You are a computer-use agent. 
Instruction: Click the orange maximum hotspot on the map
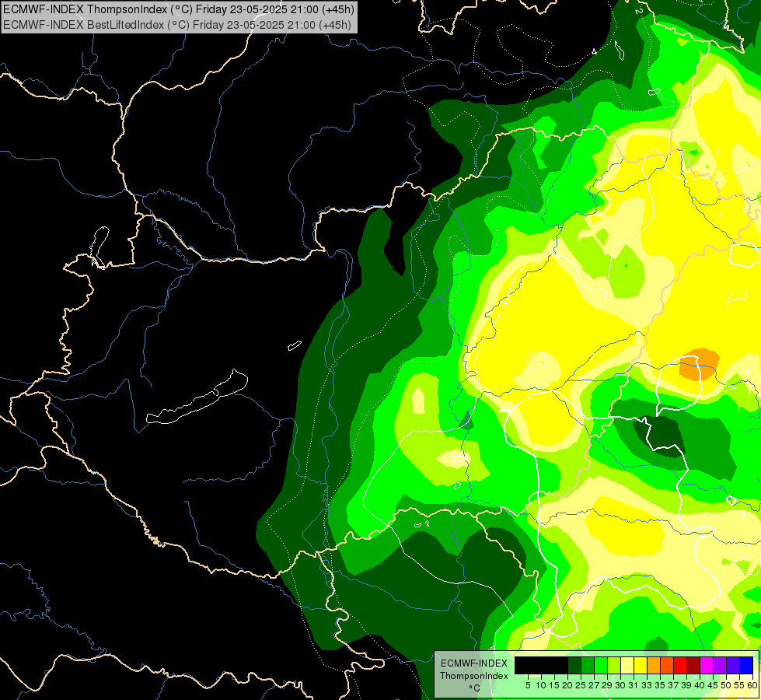(699, 364)
